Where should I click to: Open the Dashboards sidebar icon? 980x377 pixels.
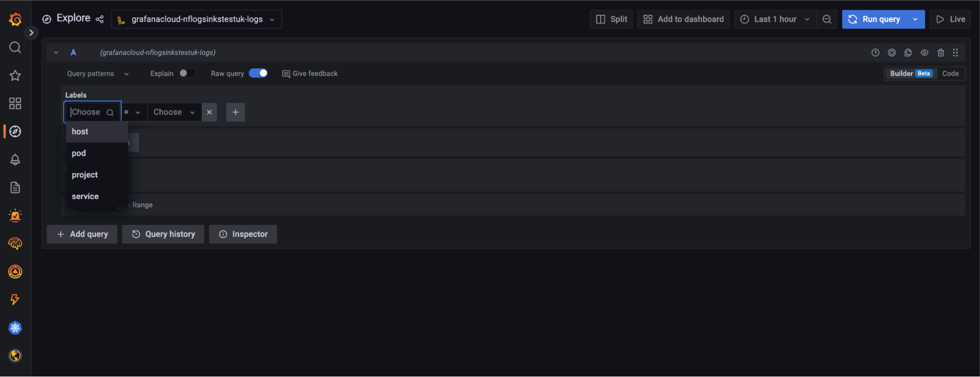click(x=15, y=103)
